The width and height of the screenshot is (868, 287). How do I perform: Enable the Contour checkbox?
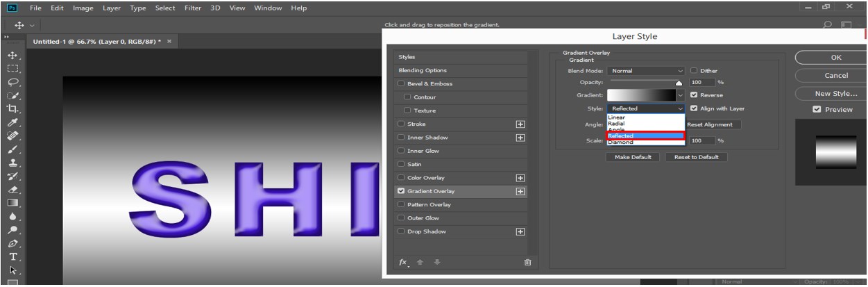[x=407, y=97]
